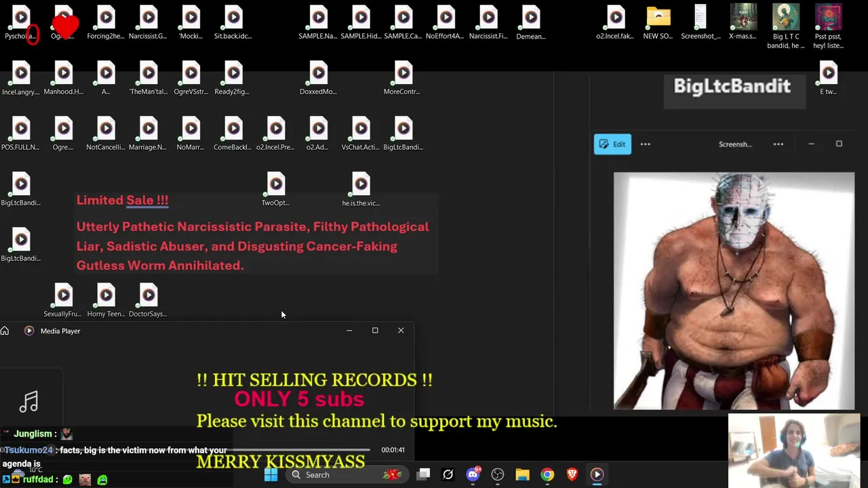The image size is (868, 488).
Task: Select the Big L T C bandid image file
Action: point(785,27)
